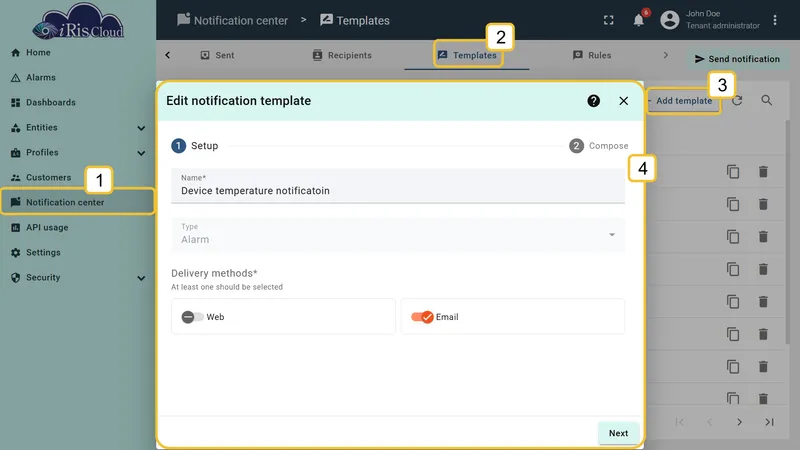
Task: Toggle the Web delivery method switch
Action: point(192,317)
